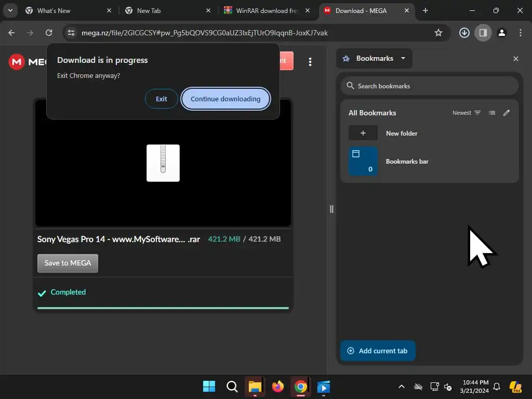Close the Bookmarks side panel
Screen dimensions: 532x399
point(516,59)
